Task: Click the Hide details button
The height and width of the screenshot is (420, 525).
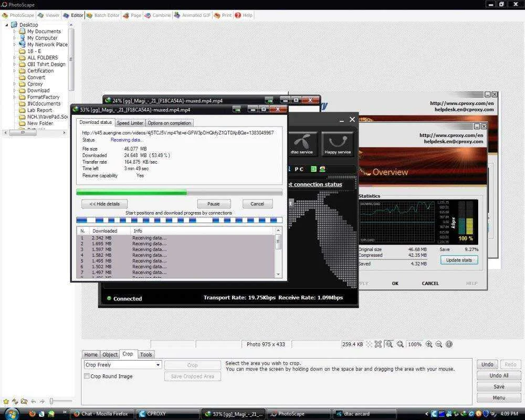Action: click(104, 204)
